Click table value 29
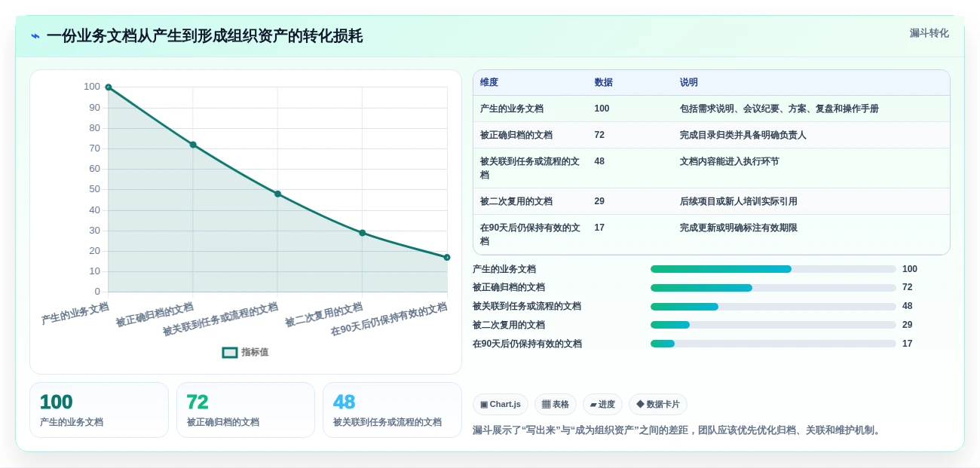The width and height of the screenshot is (980, 468). pos(599,201)
